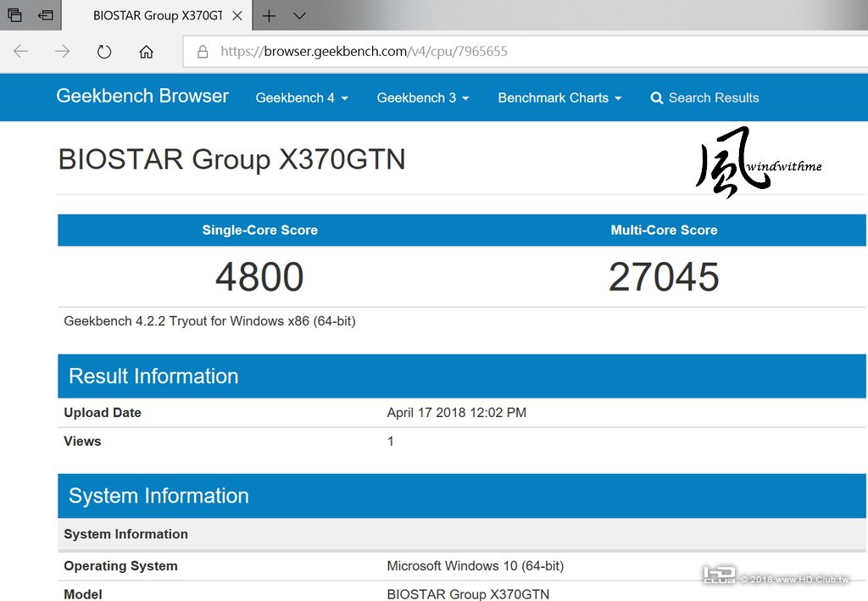The image size is (868, 601).
Task: Click the Result Information section header
Action: pyautogui.click(x=462, y=376)
